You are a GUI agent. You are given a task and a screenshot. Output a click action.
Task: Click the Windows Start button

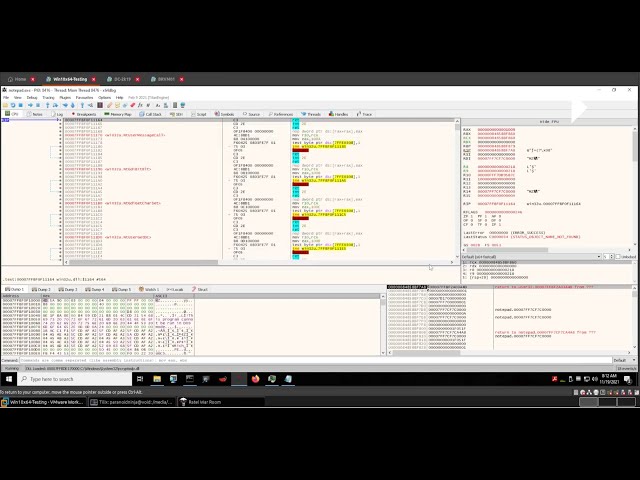tap(9, 379)
